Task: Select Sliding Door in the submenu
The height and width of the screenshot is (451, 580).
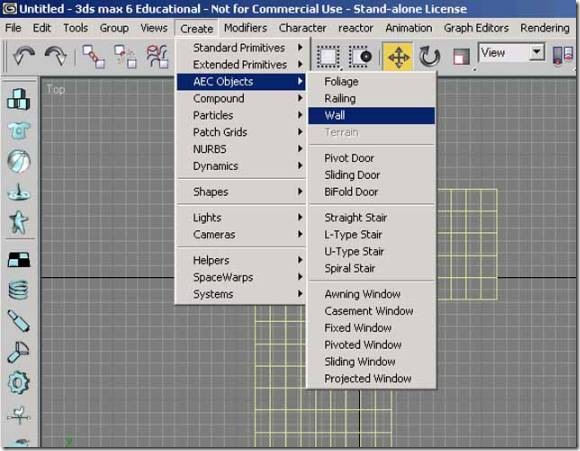Action: point(372,175)
